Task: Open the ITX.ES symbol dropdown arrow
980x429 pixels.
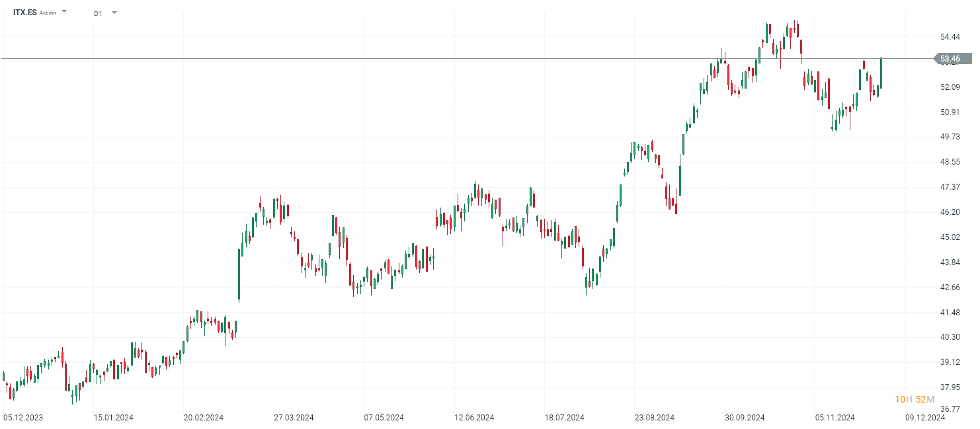Action: (x=64, y=12)
